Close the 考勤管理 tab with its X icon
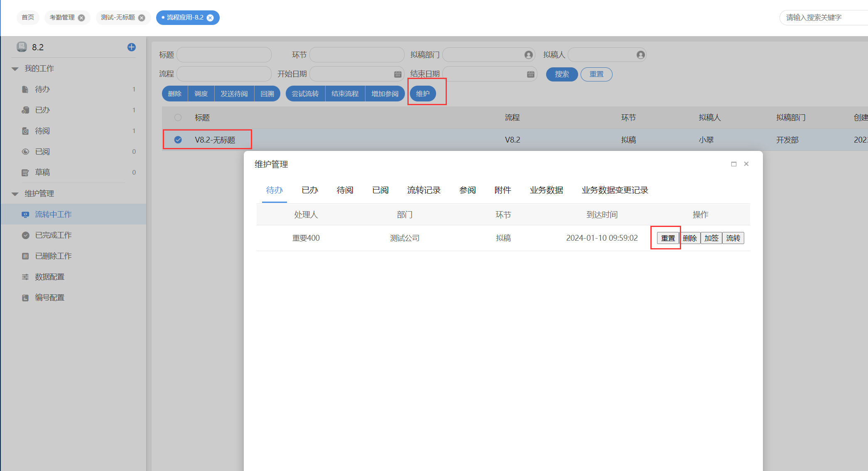 point(81,18)
